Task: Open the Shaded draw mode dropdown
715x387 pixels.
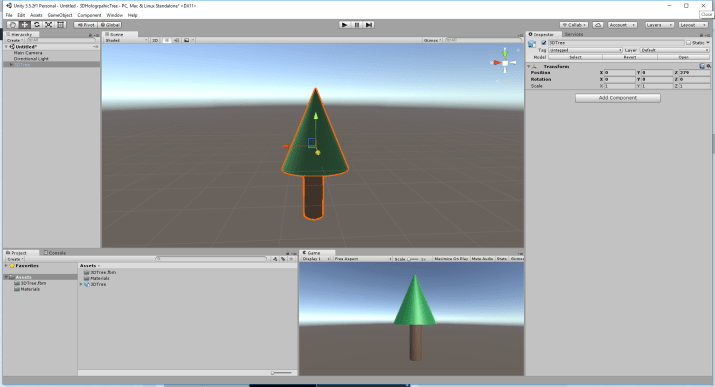Action: tap(126, 40)
